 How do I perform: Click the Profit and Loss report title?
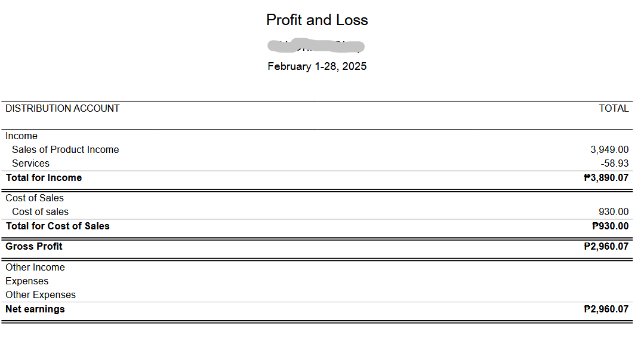317,20
